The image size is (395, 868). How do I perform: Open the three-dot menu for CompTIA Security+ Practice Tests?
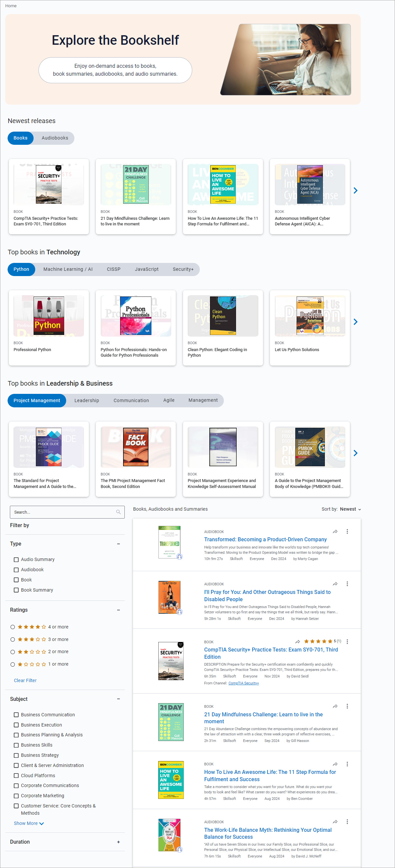pos(348,642)
